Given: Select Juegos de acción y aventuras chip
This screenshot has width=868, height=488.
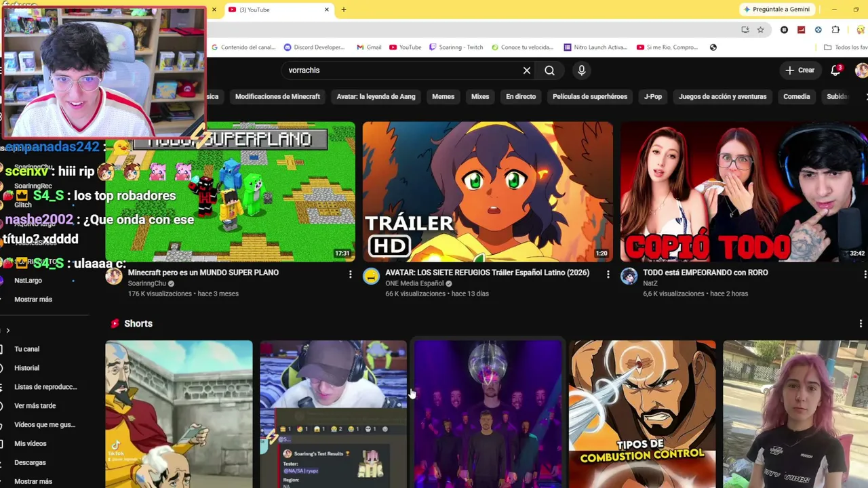Looking at the screenshot, I should [x=722, y=97].
